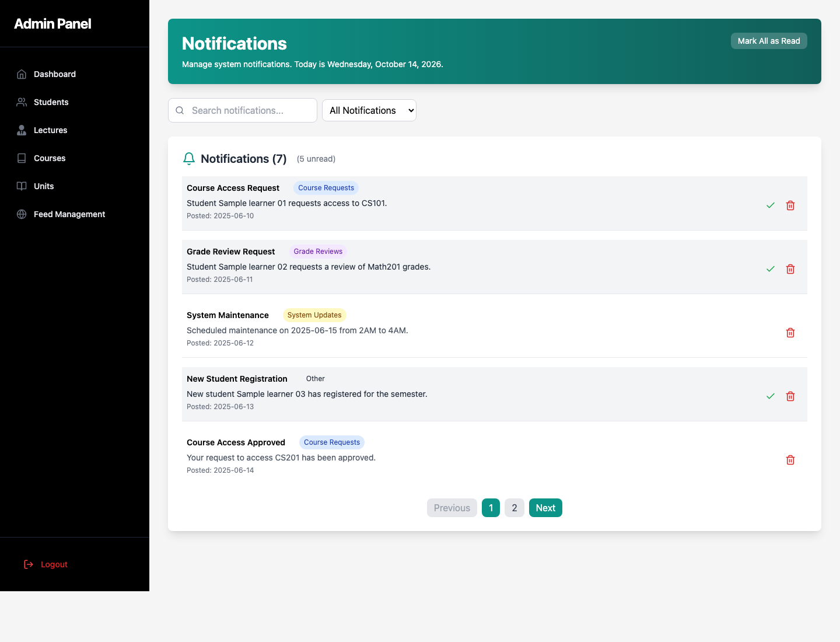Click the Other tag on New Student Registration
This screenshot has height=642, width=840.
316,379
